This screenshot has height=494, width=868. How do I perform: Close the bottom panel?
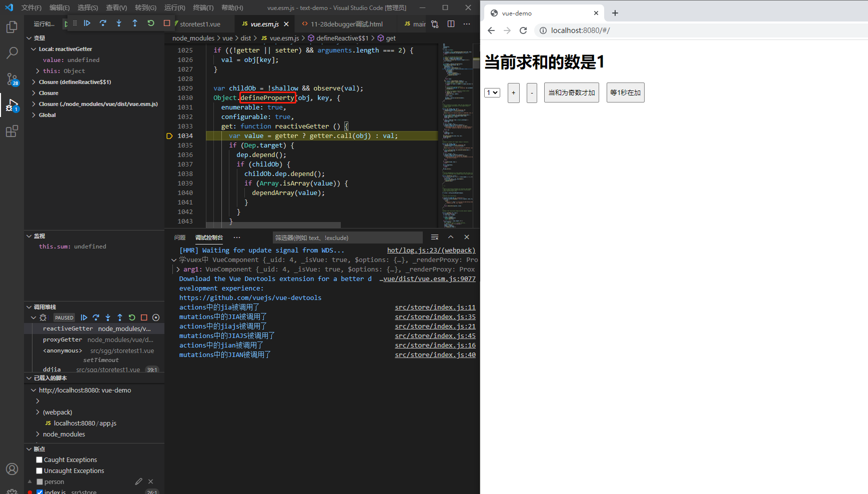(467, 237)
